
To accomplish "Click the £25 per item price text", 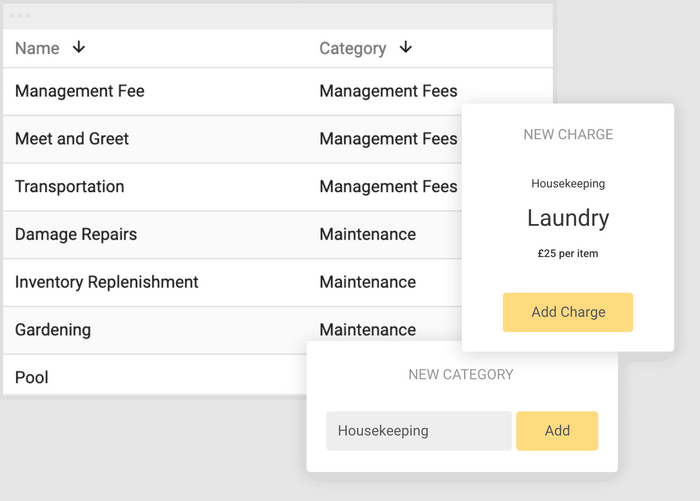I will point(567,254).
